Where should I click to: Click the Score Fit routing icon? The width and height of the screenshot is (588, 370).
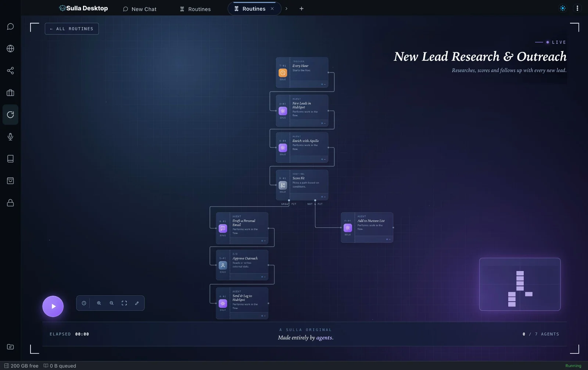(x=283, y=185)
